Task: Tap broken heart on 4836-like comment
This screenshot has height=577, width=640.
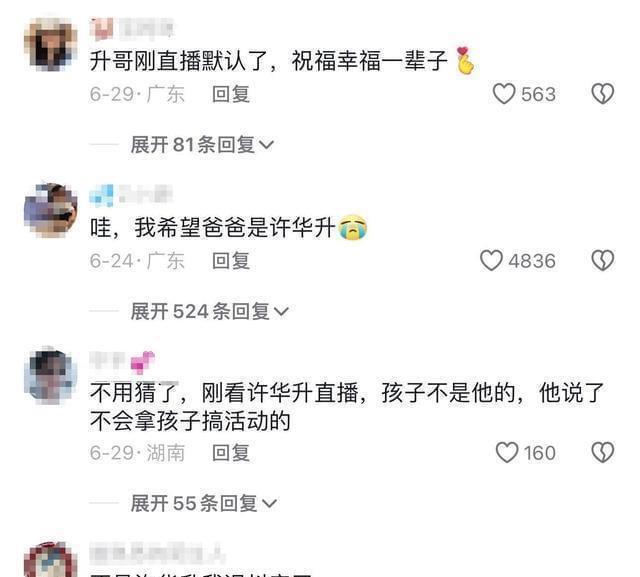Action: [x=603, y=260]
